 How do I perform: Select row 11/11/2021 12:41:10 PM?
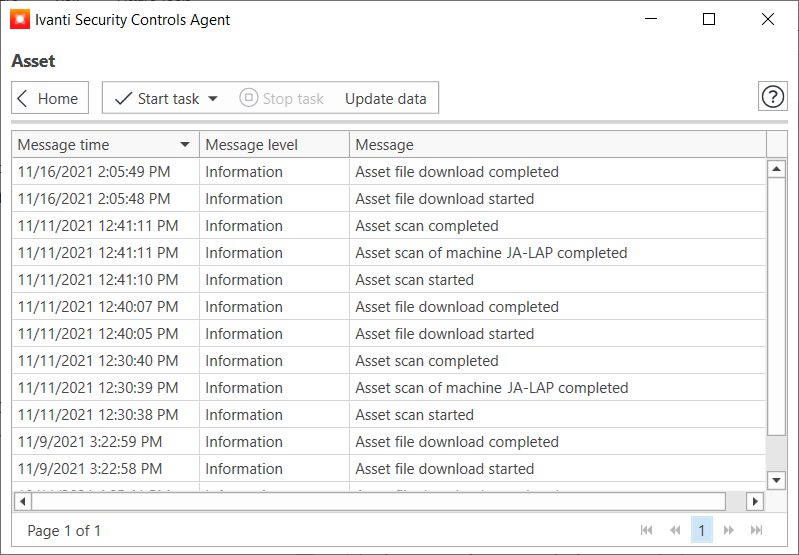pyautogui.click(x=389, y=280)
